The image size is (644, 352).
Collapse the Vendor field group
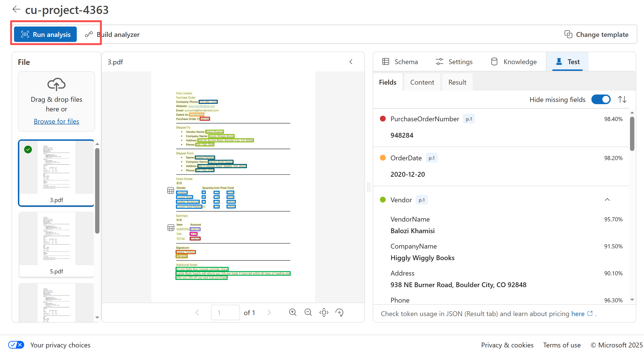click(x=607, y=199)
